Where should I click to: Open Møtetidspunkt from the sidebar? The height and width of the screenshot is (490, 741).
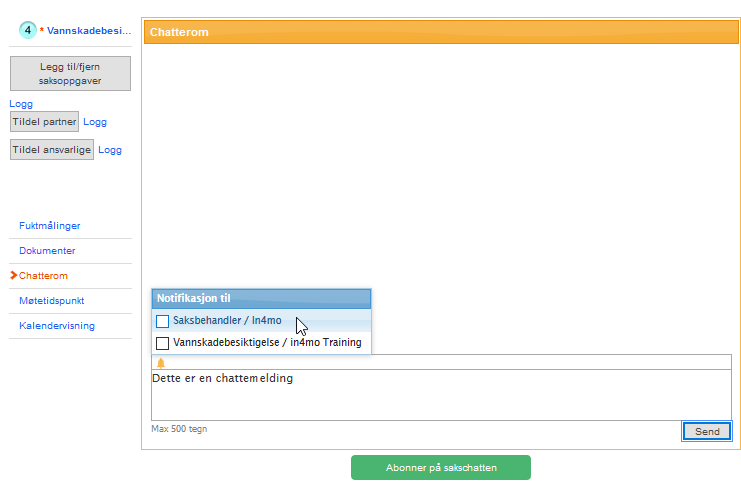tap(51, 301)
